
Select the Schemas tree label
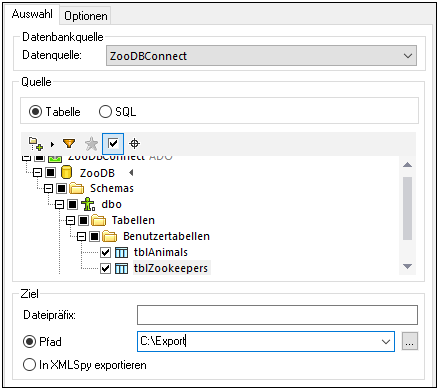[112, 188]
